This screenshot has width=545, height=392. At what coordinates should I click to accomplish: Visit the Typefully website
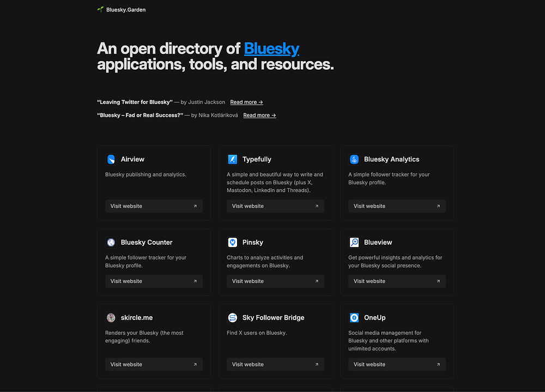tap(276, 206)
